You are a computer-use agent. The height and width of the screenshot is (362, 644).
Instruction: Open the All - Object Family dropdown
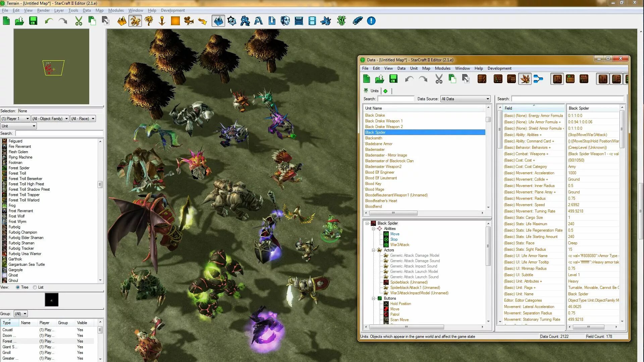point(50,119)
